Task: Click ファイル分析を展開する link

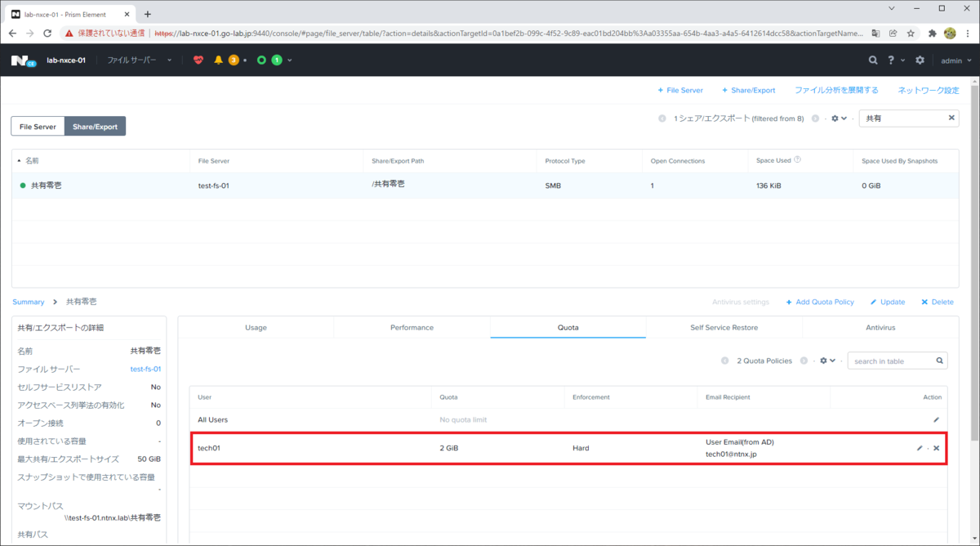Action: pyautogui.click(x=836, y=90)
